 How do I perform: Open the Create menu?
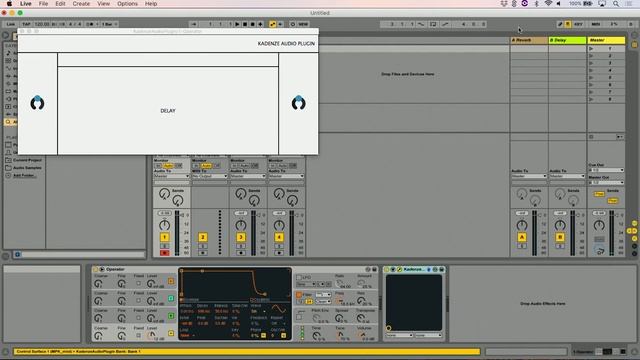[x=81, y=4]
